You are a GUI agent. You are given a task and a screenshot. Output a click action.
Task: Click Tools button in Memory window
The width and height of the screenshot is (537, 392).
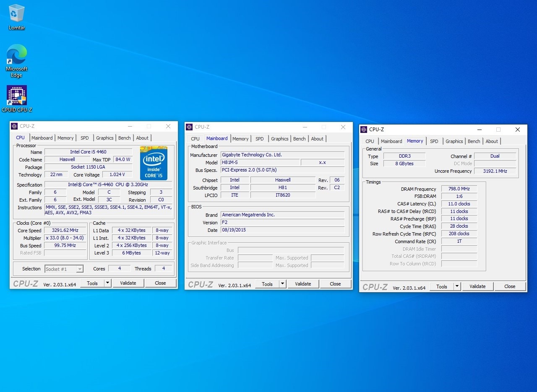[442, 286]
